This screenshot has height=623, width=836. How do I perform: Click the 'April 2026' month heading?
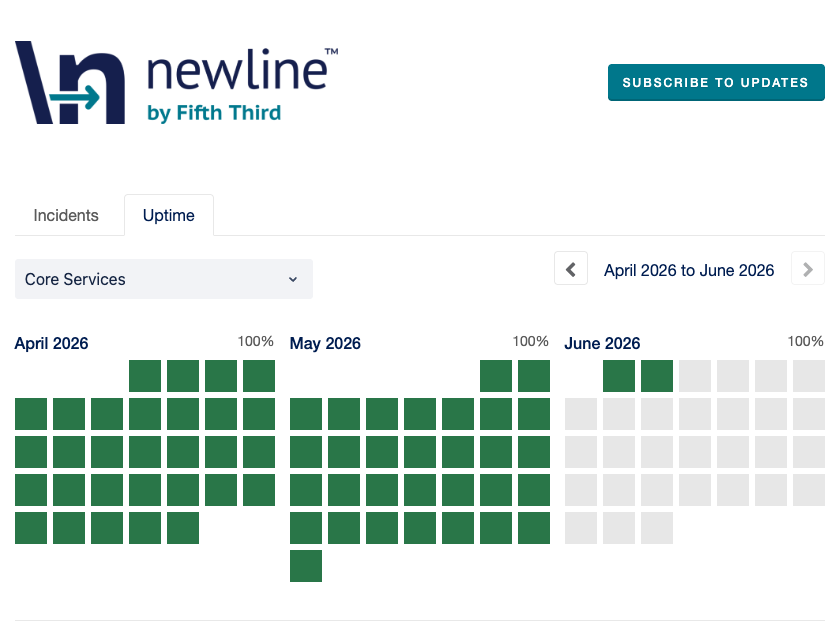[51, 343]
